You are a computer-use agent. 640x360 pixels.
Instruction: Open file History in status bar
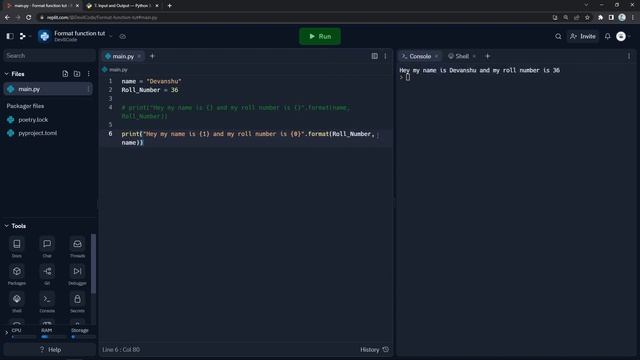[x=374, y=350]
